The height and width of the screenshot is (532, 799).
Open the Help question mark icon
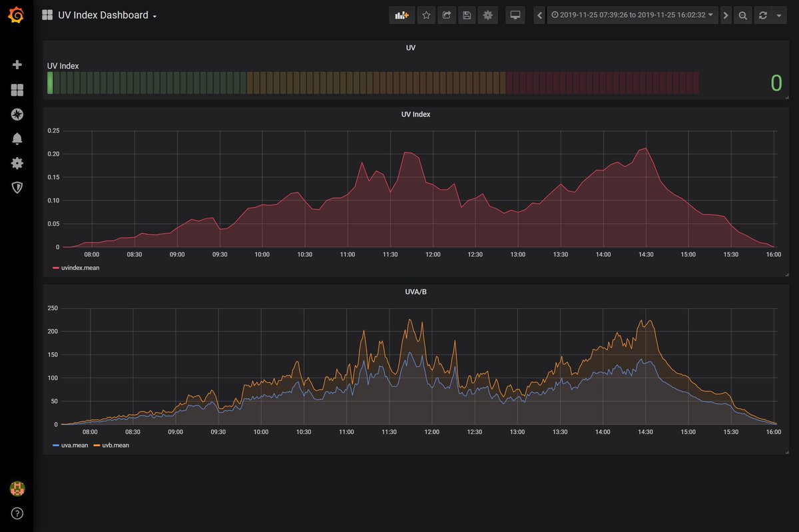(x=17, y=513)
